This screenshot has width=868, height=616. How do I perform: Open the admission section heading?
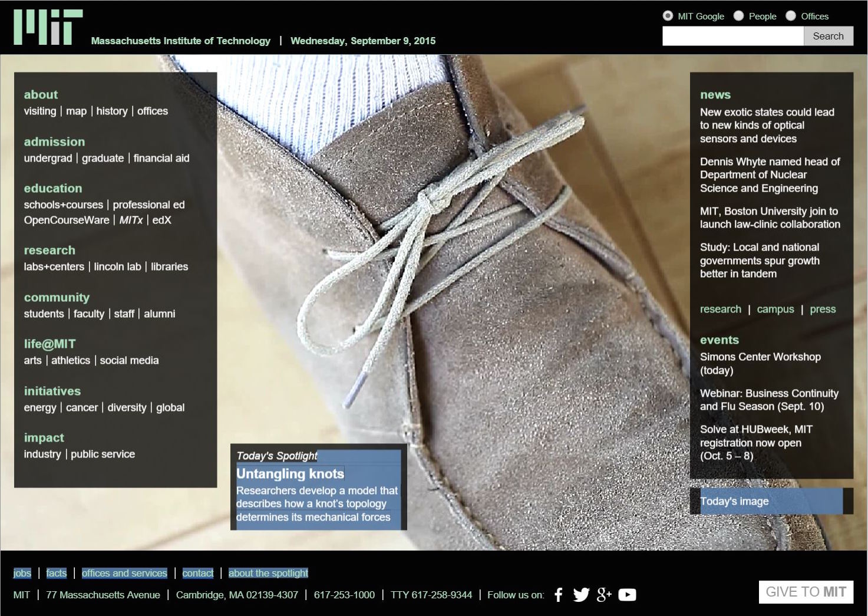click(x=54, y=141)
